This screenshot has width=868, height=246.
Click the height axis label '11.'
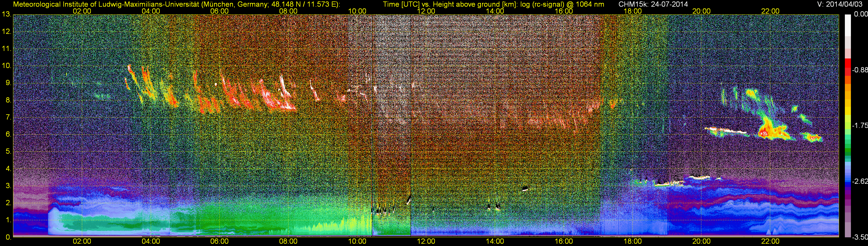(6, 49)
